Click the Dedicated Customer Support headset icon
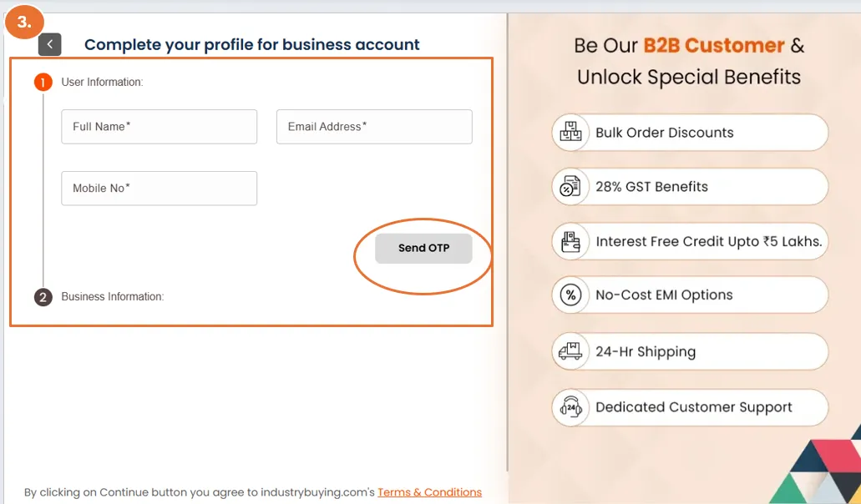 [x=571, y=407]
